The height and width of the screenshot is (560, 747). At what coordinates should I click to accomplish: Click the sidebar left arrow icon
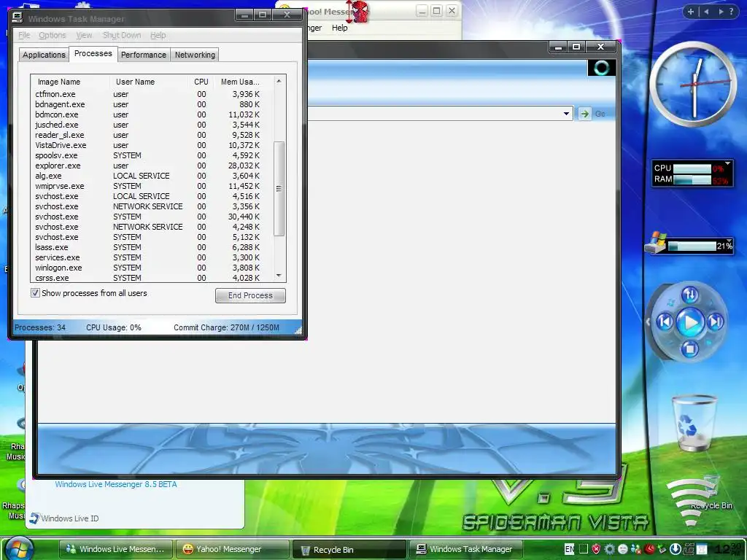pos(706,12)
